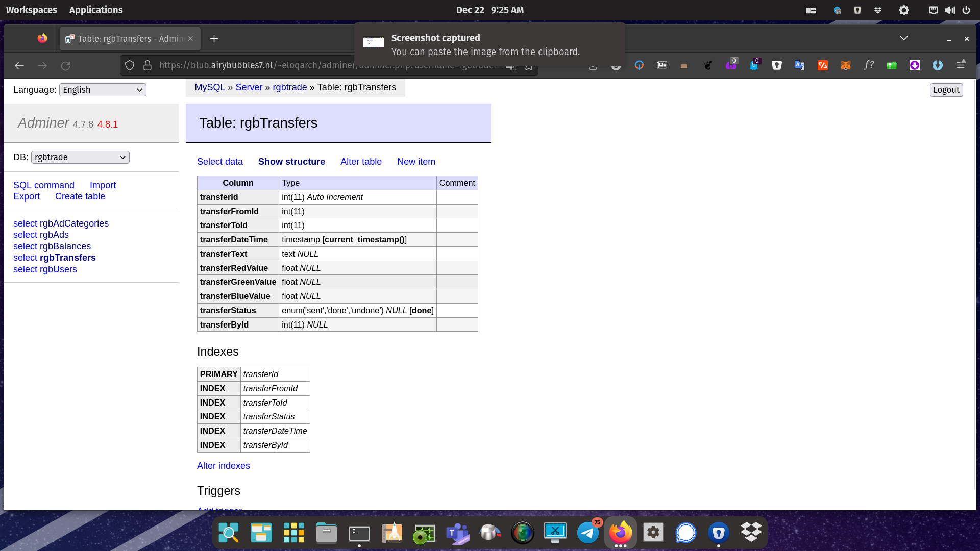Image resolution: width=980 pixels, height=551 pixels.
Task: Open the green folder extension icon
Action: pos(892,65)
